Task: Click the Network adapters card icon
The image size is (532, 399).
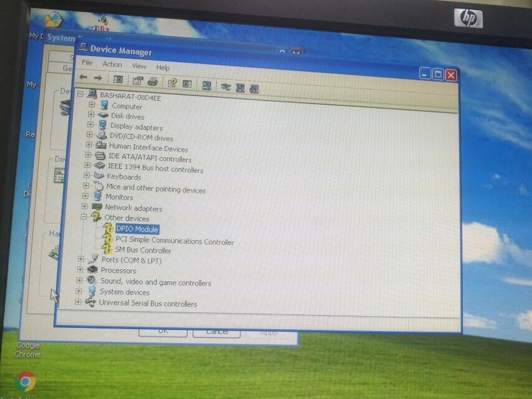Action: [97, 206]
